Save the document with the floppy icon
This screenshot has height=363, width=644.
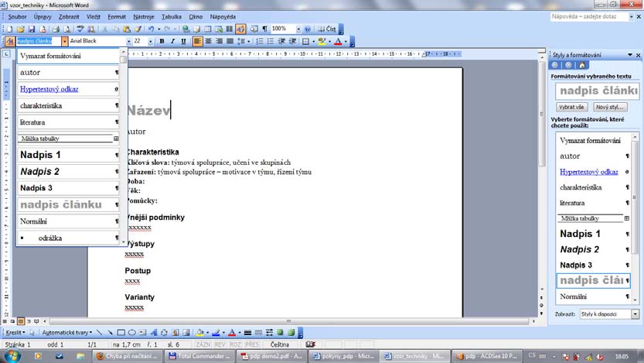click(x=31, y=29)
